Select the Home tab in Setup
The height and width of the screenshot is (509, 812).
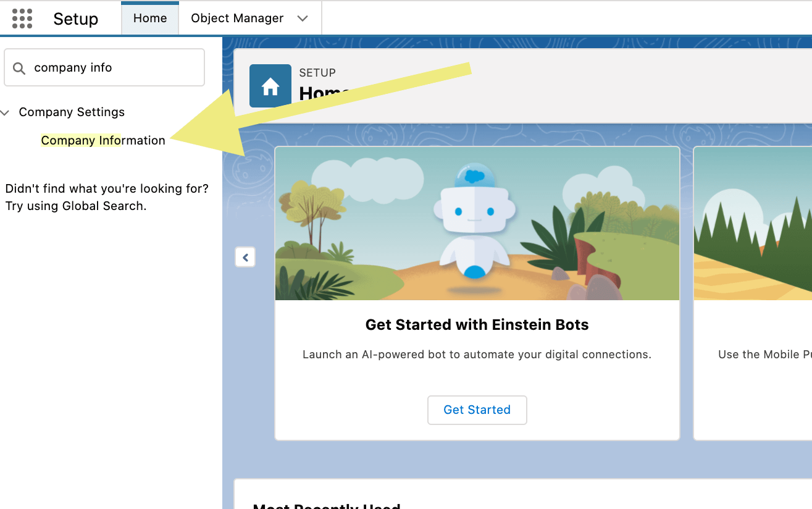(149, 18)
